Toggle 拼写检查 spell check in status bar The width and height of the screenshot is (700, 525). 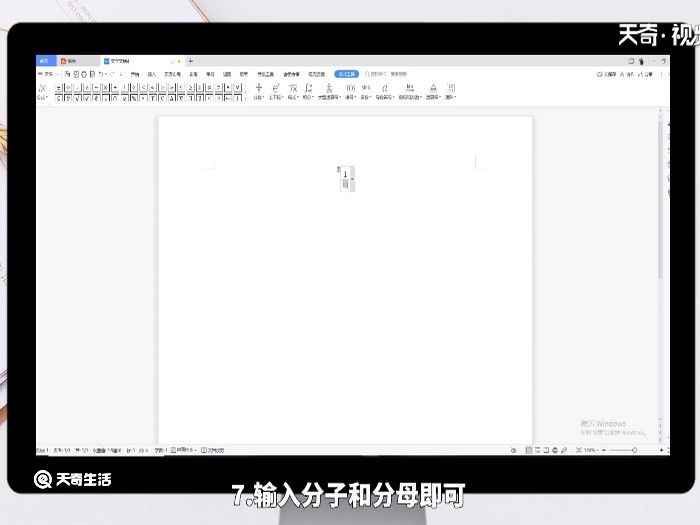click(183, 450)
